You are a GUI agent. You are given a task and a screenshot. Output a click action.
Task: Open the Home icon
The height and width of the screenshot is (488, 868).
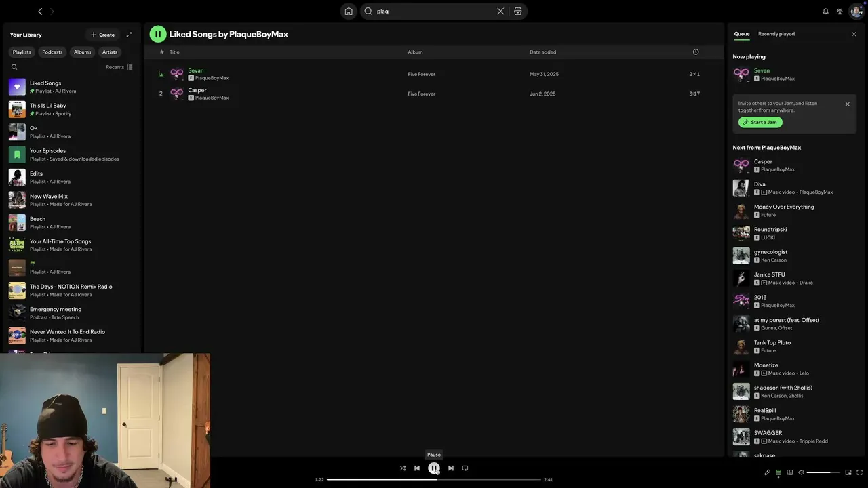349,12
